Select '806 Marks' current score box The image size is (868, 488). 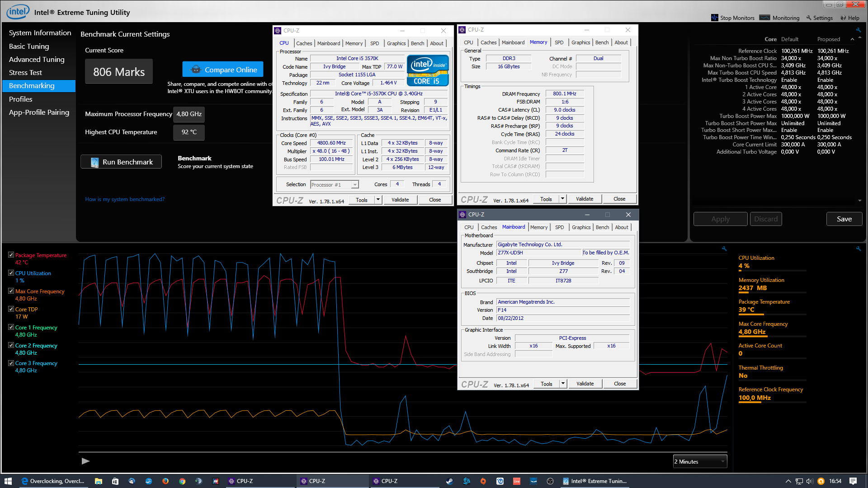point(119,71)
